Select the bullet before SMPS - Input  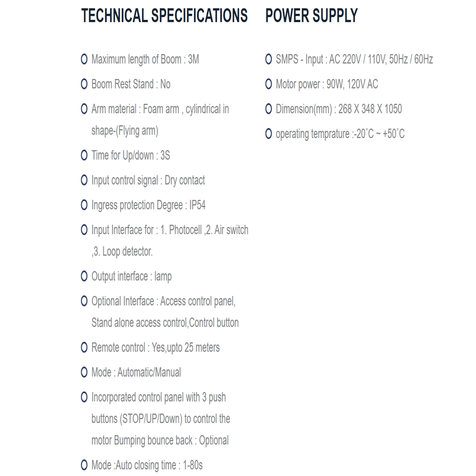[x=268, y=59]
